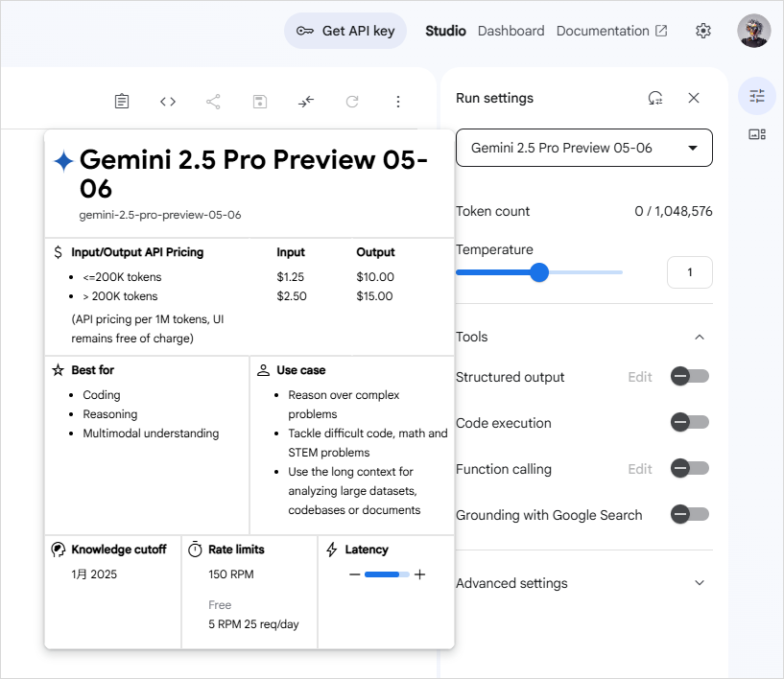Turn on the Code execution toggle
Screen dimensions: 784x679
[x=689, y=423]
